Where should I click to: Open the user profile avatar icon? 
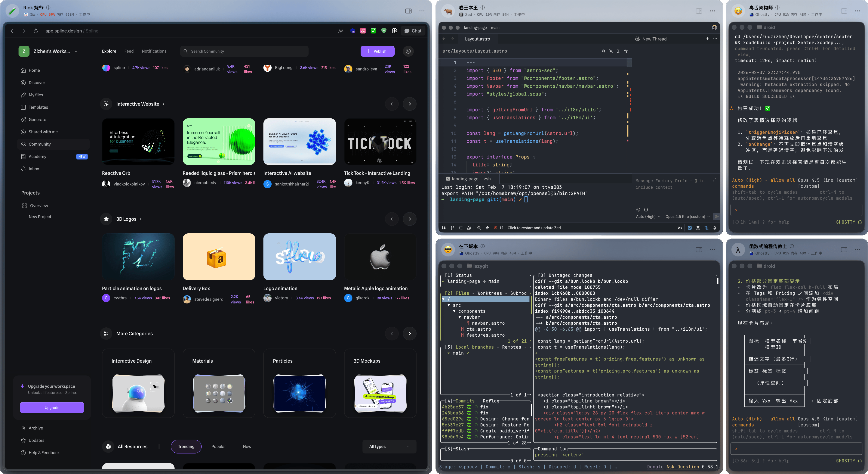[408, 51]
